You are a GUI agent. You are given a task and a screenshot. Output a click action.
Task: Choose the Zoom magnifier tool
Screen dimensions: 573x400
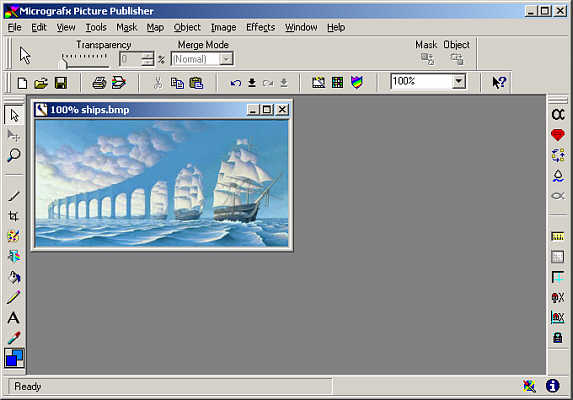[x=14, y=156]
